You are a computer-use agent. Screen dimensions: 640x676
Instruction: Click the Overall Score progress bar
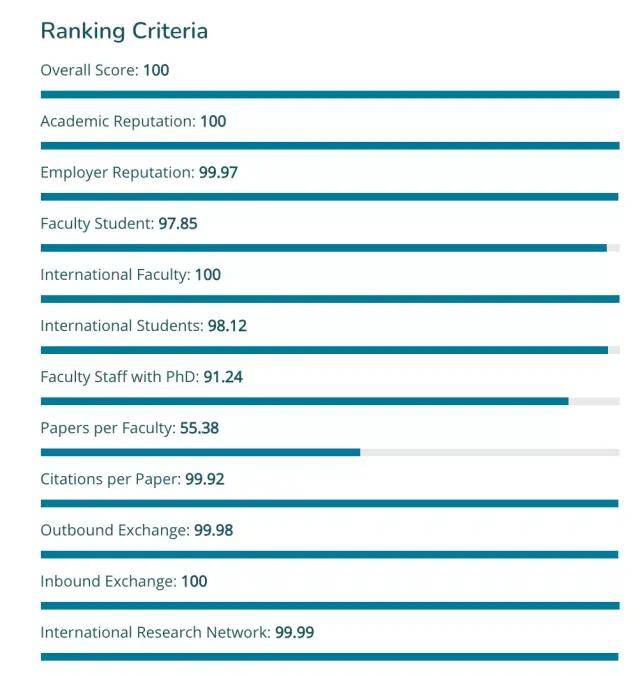point(330,95)
